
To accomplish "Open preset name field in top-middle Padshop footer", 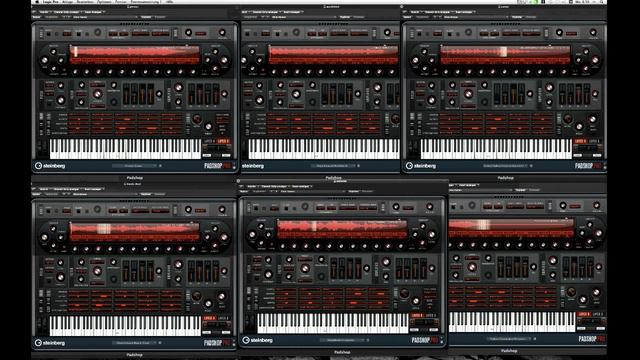I will point(333,166).
